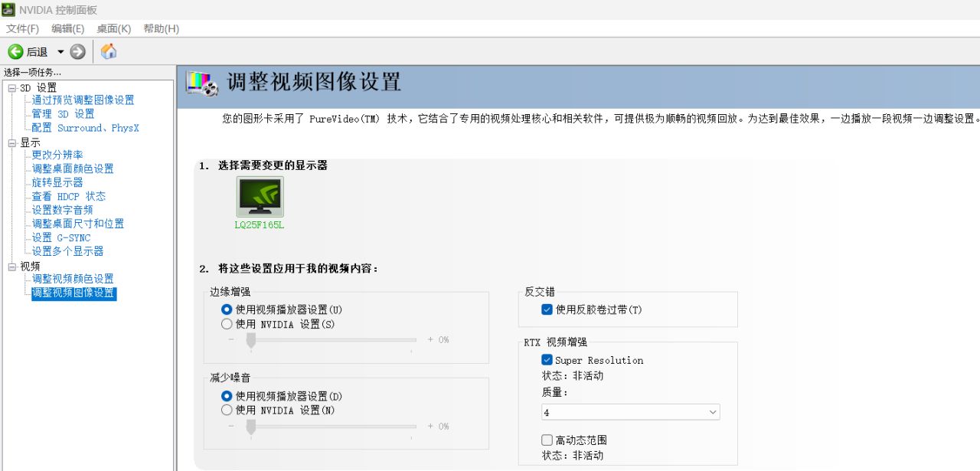Image resolution: width=980 pixels, height=471 pixels.
Task: Open the back history dropdown arrow
Action: (x=60, y=51)
